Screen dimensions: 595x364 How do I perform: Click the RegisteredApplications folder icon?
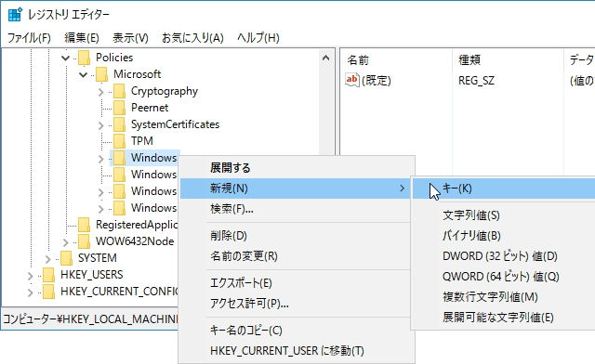(x=84, y=225)
